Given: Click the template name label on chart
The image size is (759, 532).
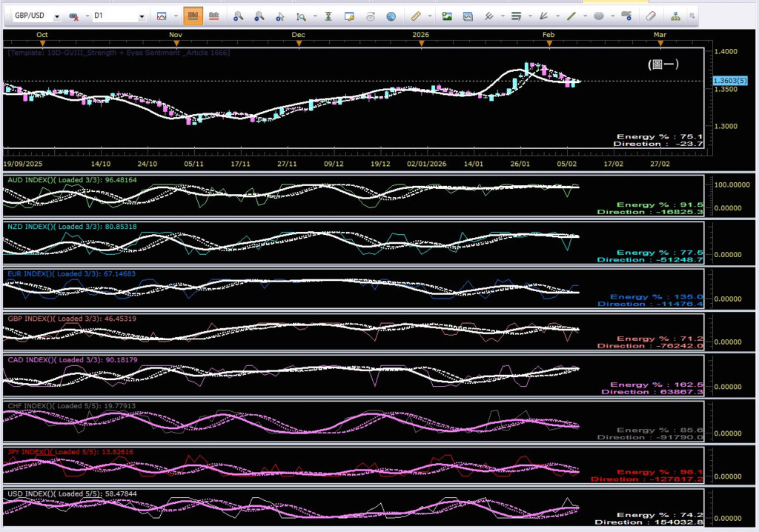Looking at the screenshot, I should click(x=119, y=53).
